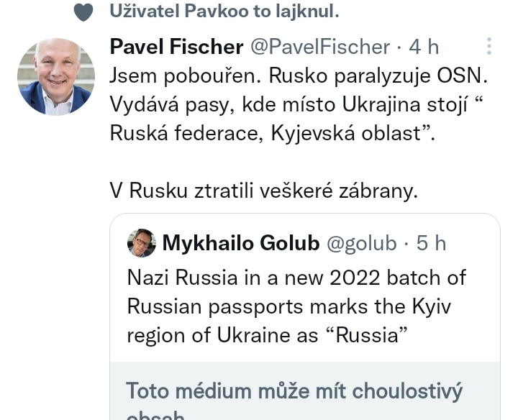Screen dimensions: 518x420
Task: Click the quoted line "region of Ukraine as Russia"
Action: pos(267,335)
